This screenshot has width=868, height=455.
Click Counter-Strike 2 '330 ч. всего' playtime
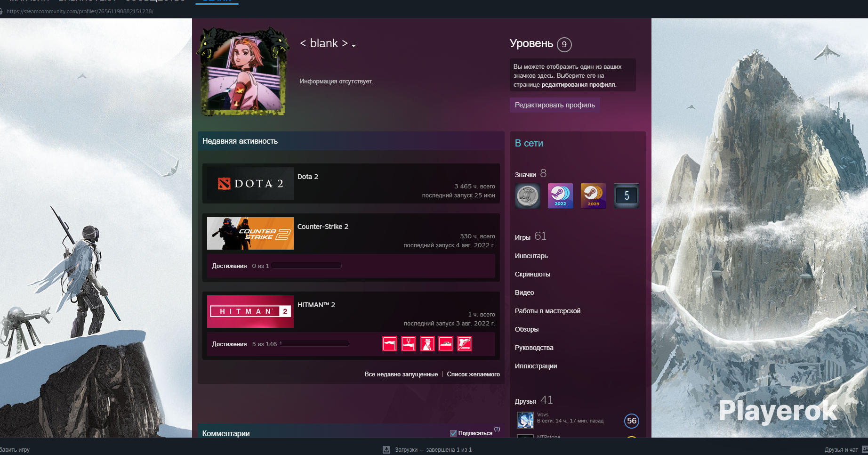pyautogui.click(x=477, y=236)
